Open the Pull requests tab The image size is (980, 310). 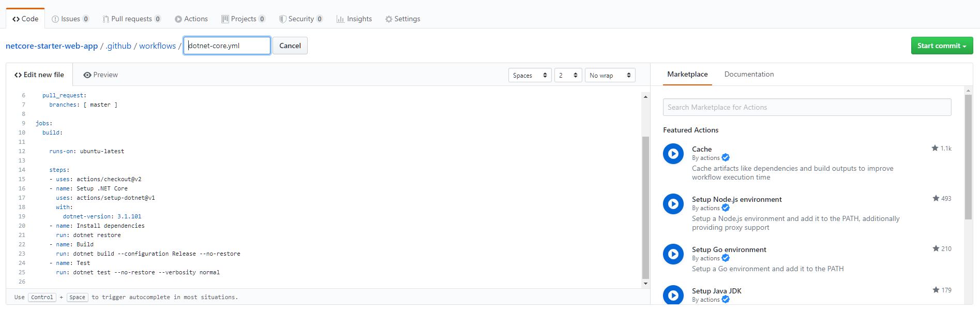(x=131, y=19)
